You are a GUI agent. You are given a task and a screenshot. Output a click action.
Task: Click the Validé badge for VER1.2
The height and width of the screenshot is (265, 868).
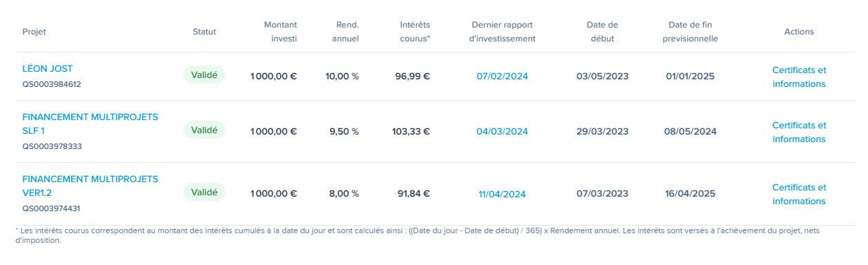(204, 192)
